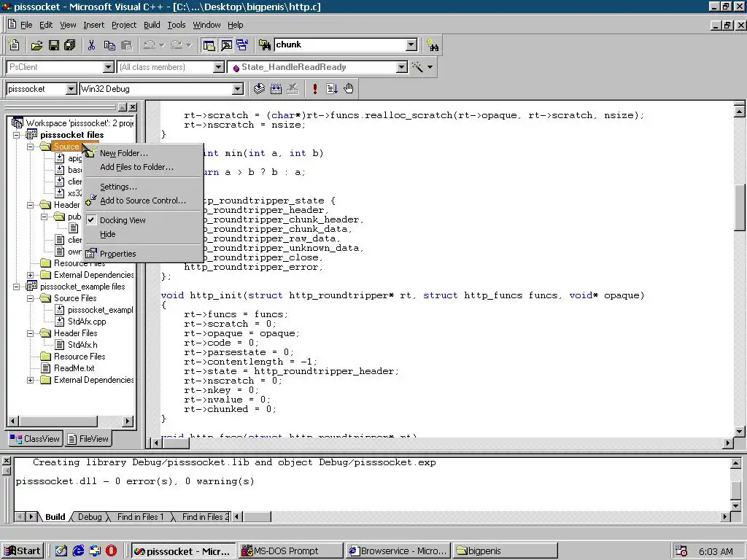Open the Build menu
This screenshot has width=747, height=560.
pos(152,25)
